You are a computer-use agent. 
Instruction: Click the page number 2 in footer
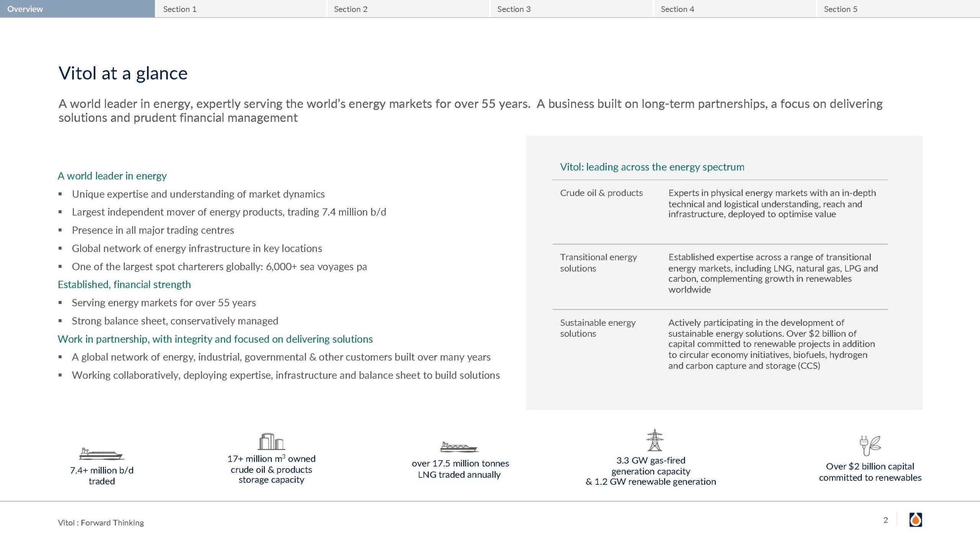(885, 520)
